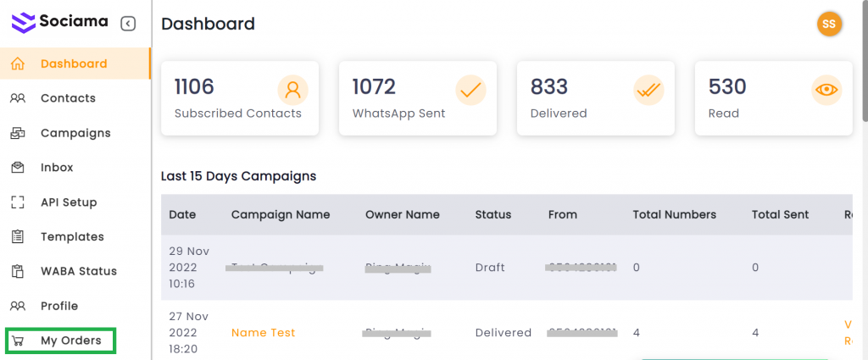This screenshot has height=360, width=868.
Task: Click the WhatsApp Sent checkmark icon
Action: point(470,90)
